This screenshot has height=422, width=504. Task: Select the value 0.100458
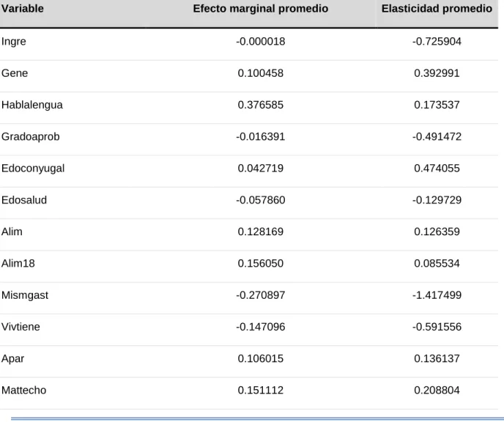pos(260,73)
